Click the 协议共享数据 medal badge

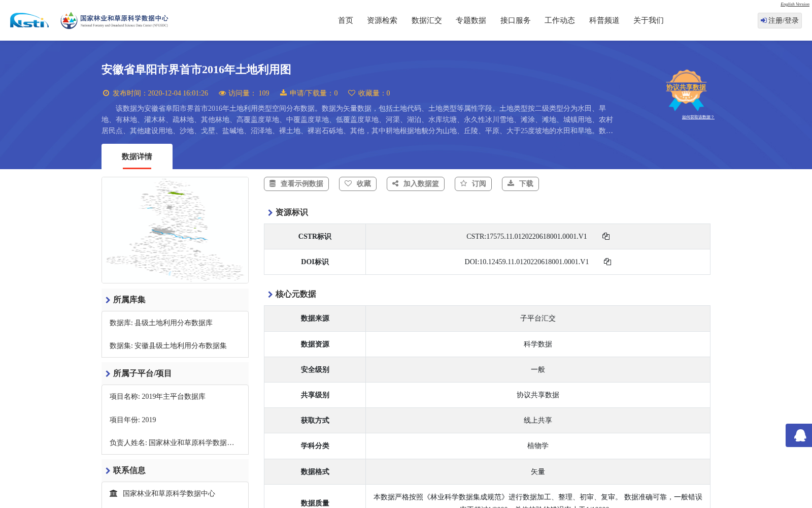coord(686,90)
